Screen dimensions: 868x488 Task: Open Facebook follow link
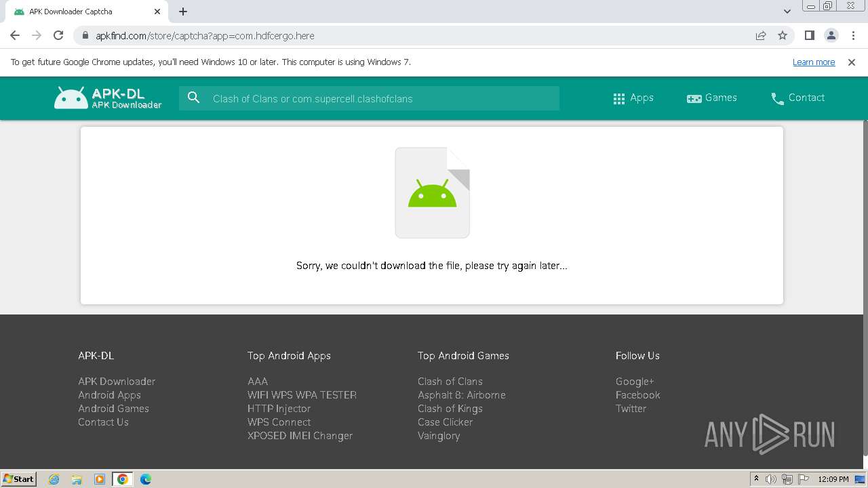[x=637, y=395]
